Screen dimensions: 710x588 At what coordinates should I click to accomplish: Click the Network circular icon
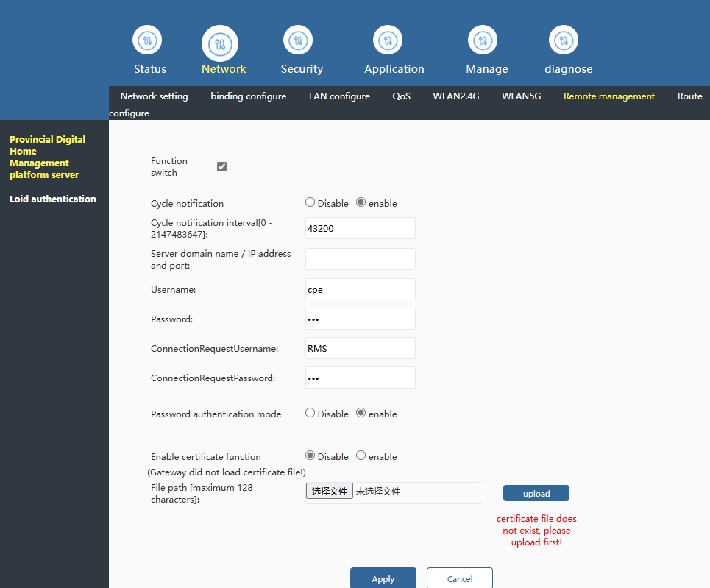[220, 43]
